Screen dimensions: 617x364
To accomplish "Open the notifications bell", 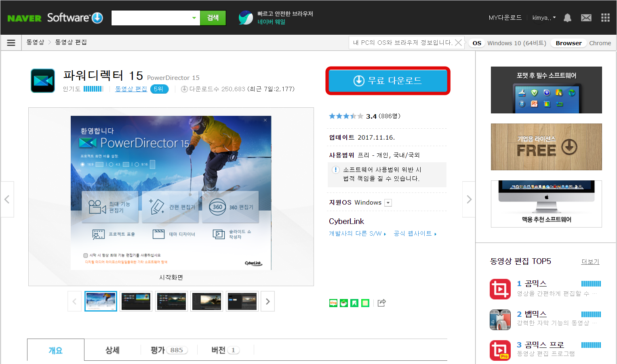I will click(x=567, y=18).
